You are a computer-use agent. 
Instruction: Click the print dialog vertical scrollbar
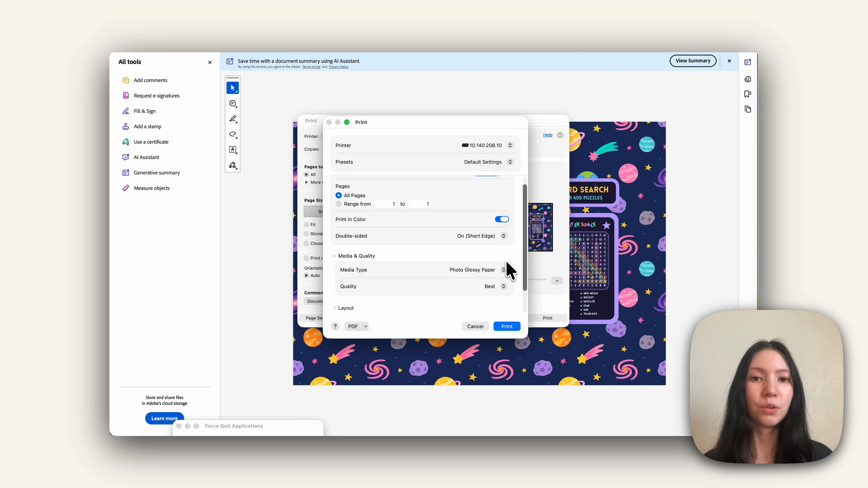525,237
